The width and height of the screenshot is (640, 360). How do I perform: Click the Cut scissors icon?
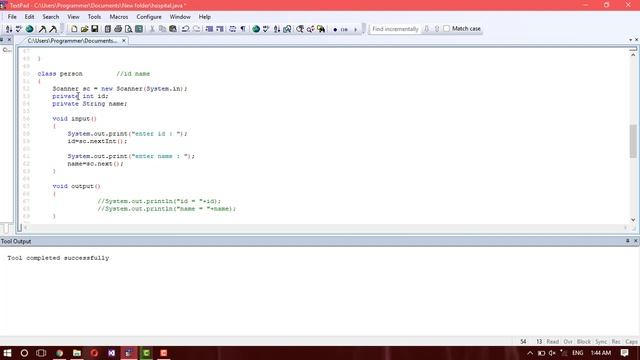(x=152, y=29)
